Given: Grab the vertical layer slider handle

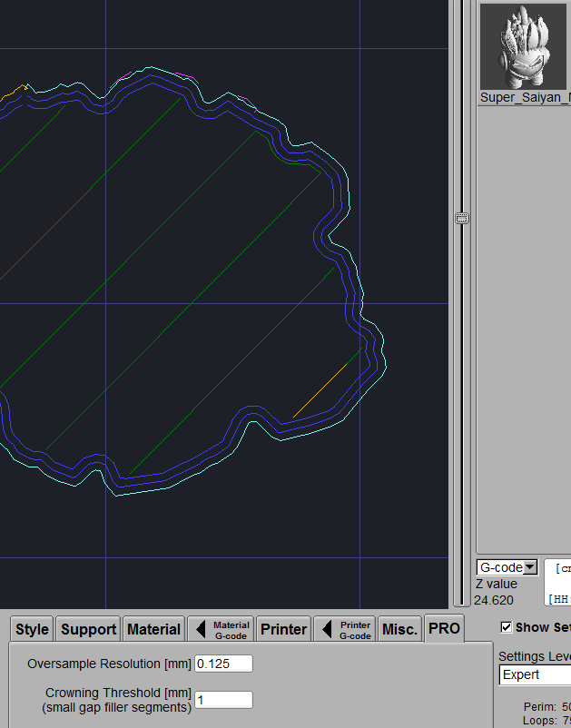Looking at the screenshot, I should [462, 218].
